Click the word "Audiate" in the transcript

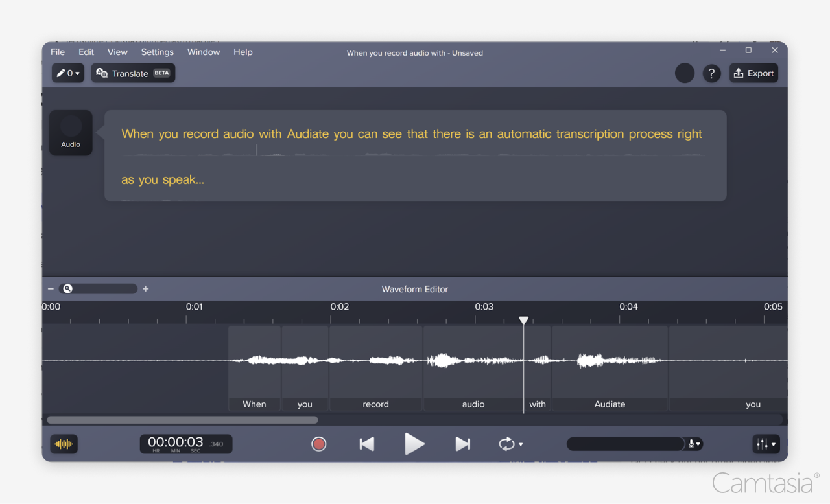(309, 134)
